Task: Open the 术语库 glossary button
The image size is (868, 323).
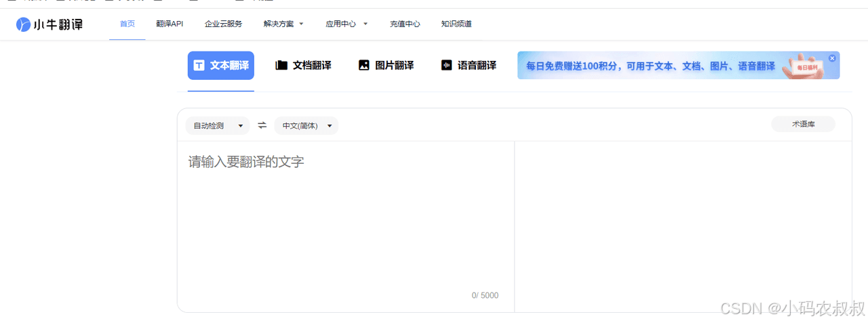Action: [803, 125]
